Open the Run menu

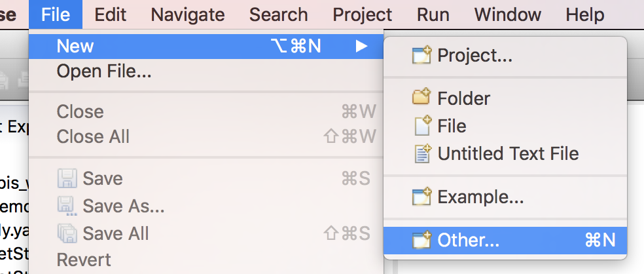433,14
